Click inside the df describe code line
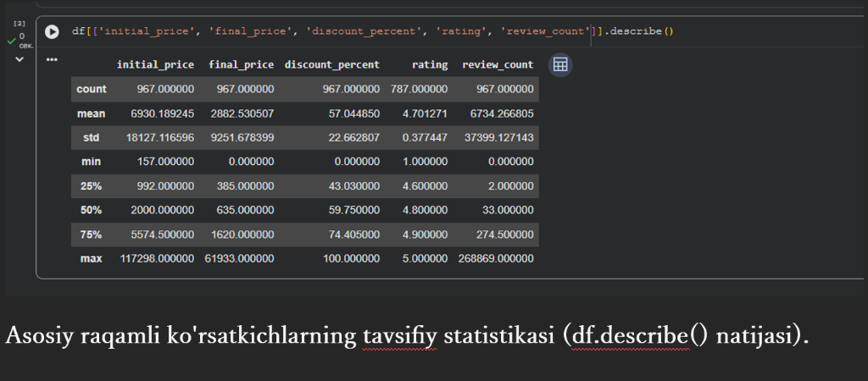The height and width of the screenshot is (381, 868). (x=372, y=31)
